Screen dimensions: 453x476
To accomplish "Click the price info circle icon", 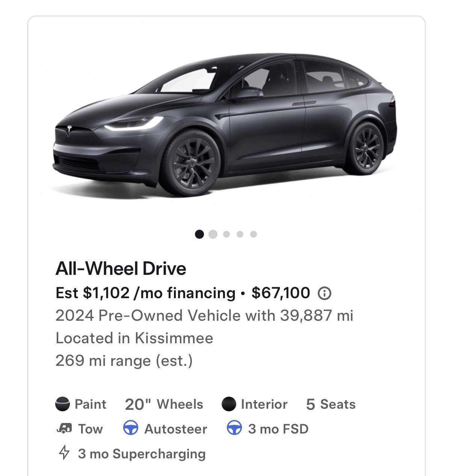I will click(x=325, y=293).
